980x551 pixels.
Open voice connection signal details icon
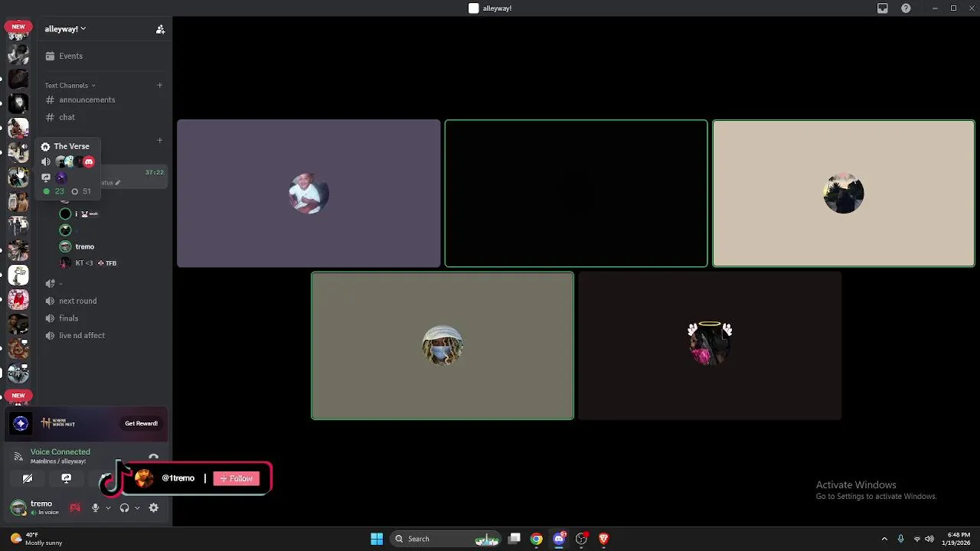[18, 457]
